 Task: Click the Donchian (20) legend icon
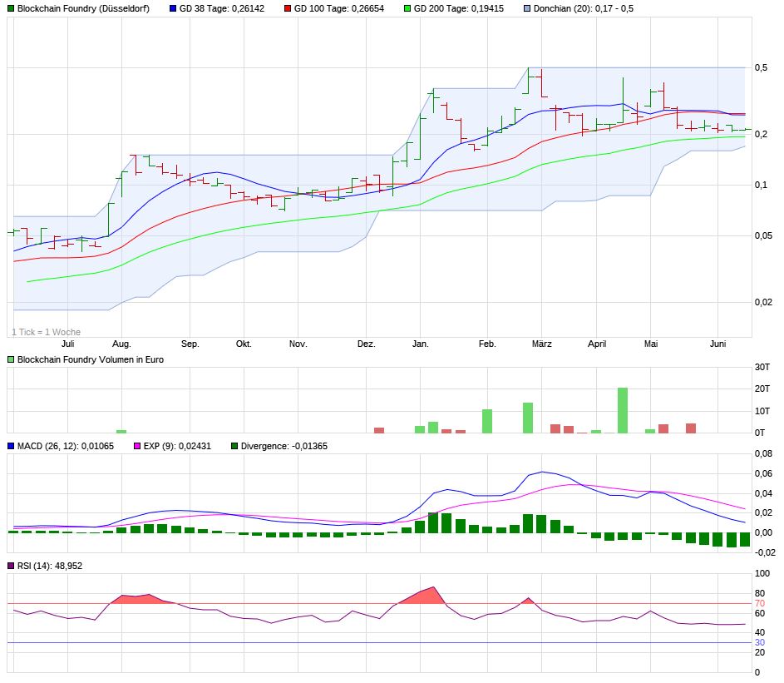tap(529, 8)
